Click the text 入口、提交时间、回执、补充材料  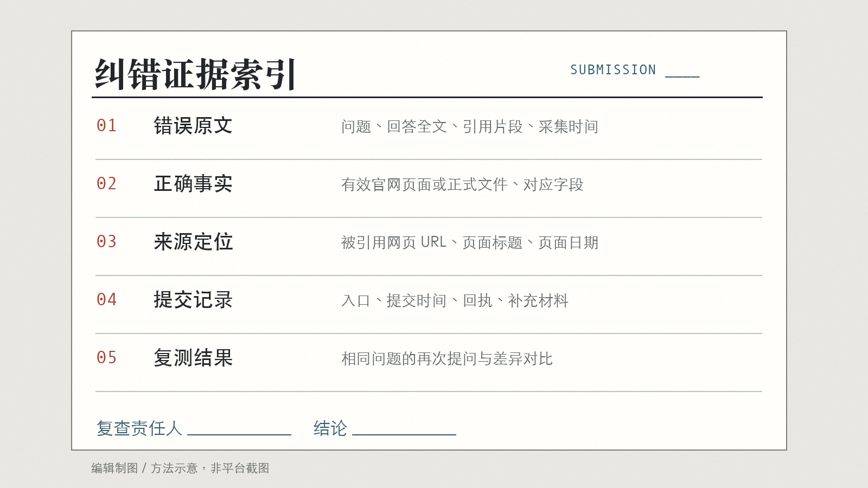click(455, 300)
